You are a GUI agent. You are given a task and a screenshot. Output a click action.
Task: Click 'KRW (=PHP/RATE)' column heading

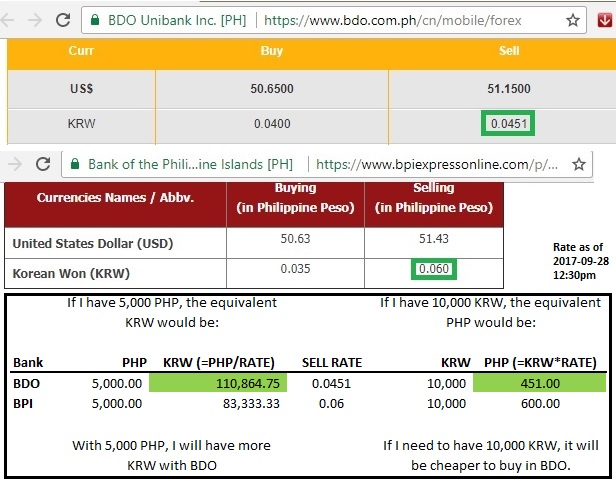coord(219,362)
